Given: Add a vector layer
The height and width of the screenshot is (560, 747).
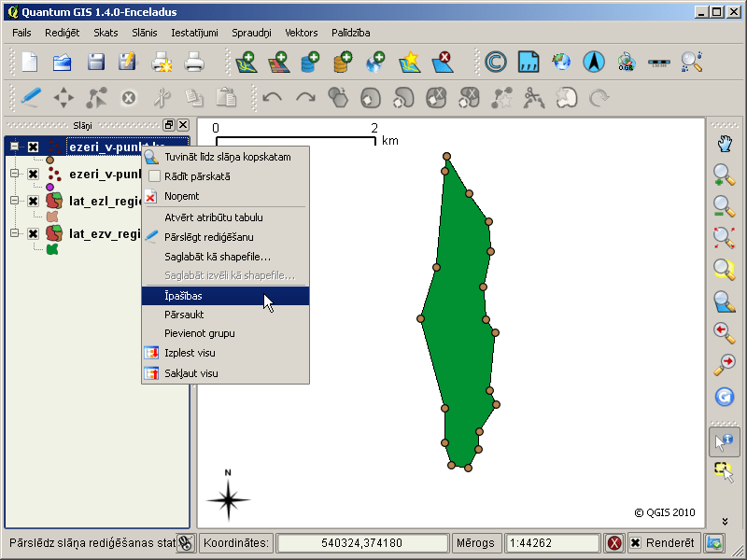Looking at the screenshot, I should (247, 63).
